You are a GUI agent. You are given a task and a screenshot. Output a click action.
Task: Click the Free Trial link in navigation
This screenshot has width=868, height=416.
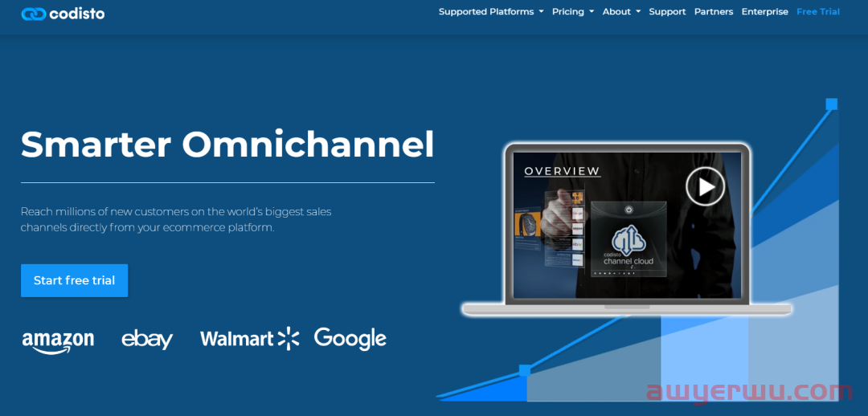817,11
